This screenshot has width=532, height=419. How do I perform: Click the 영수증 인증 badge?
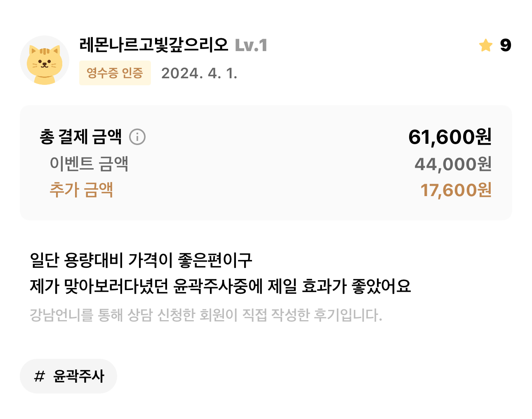coord(115,73)
